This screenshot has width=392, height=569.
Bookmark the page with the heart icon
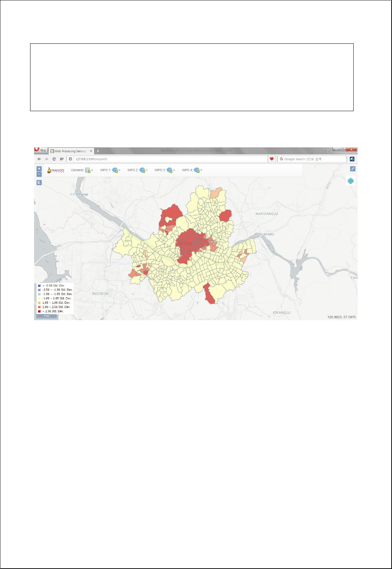tap(272, 159)
